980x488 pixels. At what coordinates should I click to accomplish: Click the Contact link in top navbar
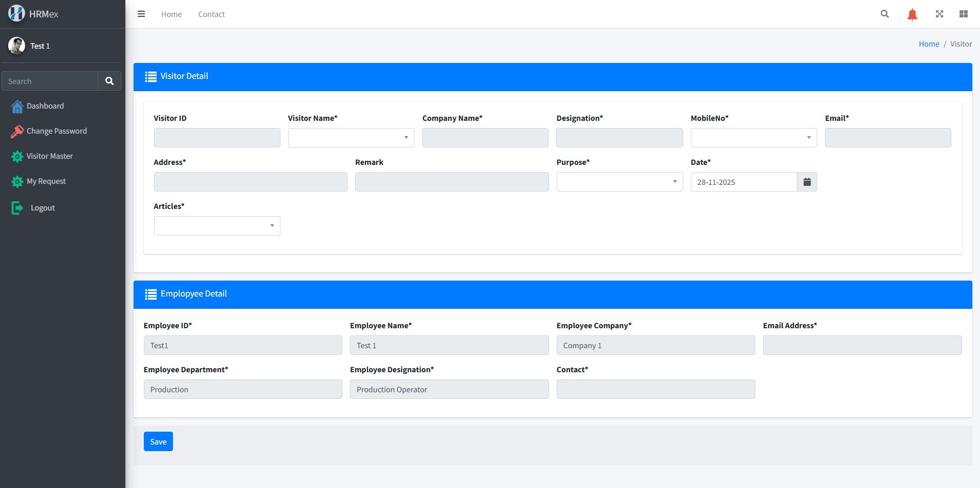point(211,14)
